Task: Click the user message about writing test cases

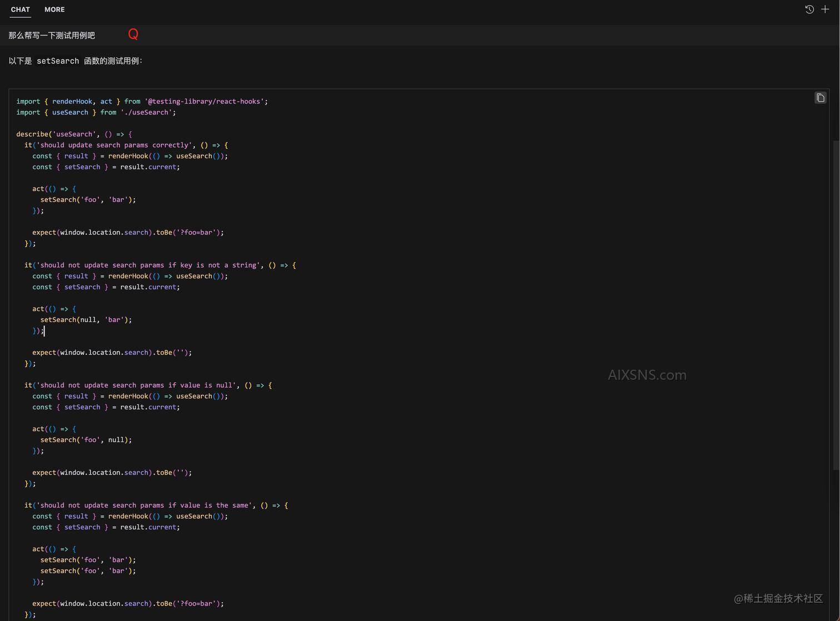Action: pyautogui.click(x=52, y=36)
